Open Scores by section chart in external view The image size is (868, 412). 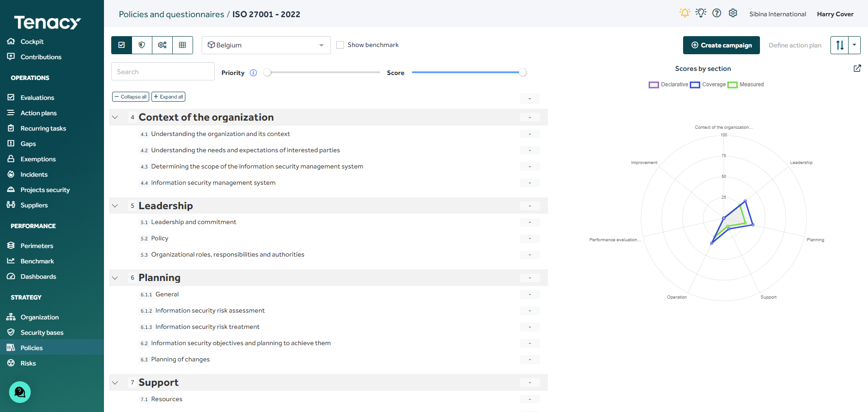pos(857,68)
